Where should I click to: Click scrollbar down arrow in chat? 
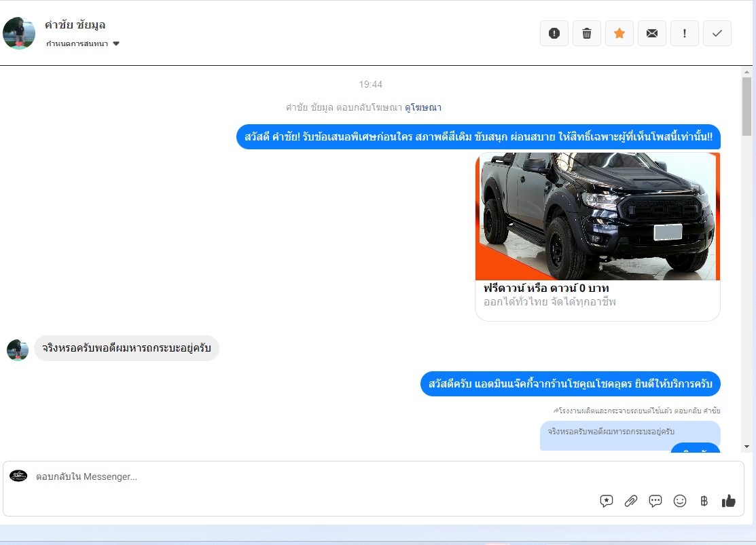click(x=747, y=447)
